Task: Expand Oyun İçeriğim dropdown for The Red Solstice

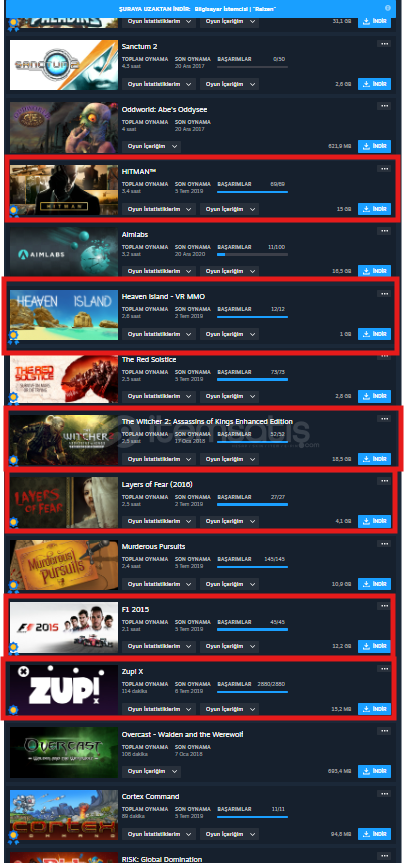Action: click(229, 396)
